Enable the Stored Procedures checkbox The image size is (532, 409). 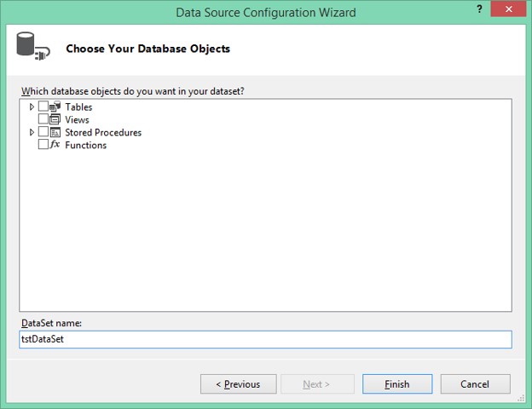point(43,131)
